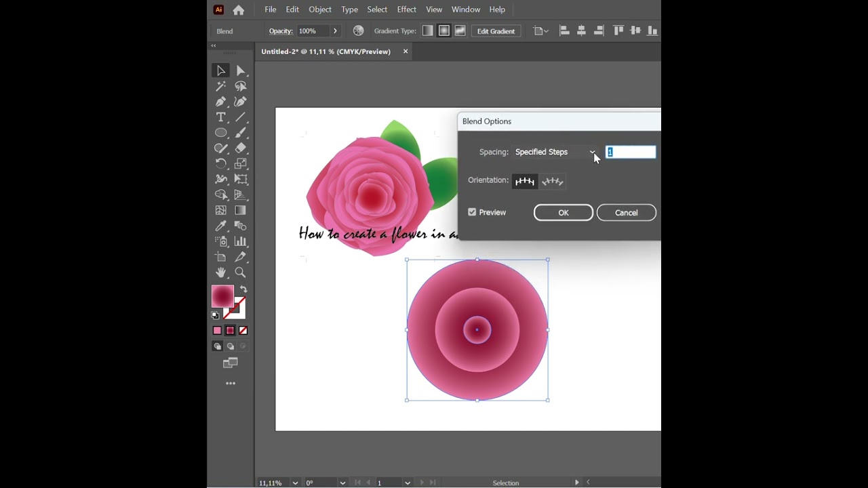Open Align To dropdown

[x=540, y=30]
